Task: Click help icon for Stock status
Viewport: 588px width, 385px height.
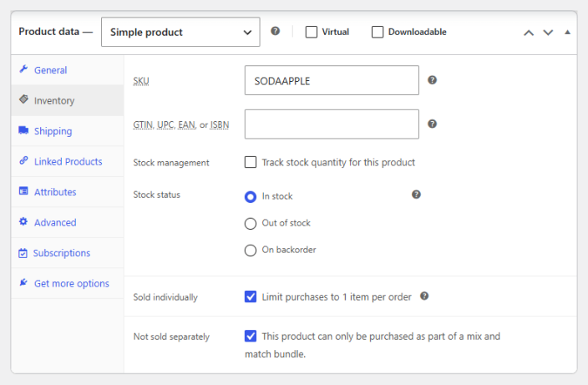Action: tap(416, 195)
